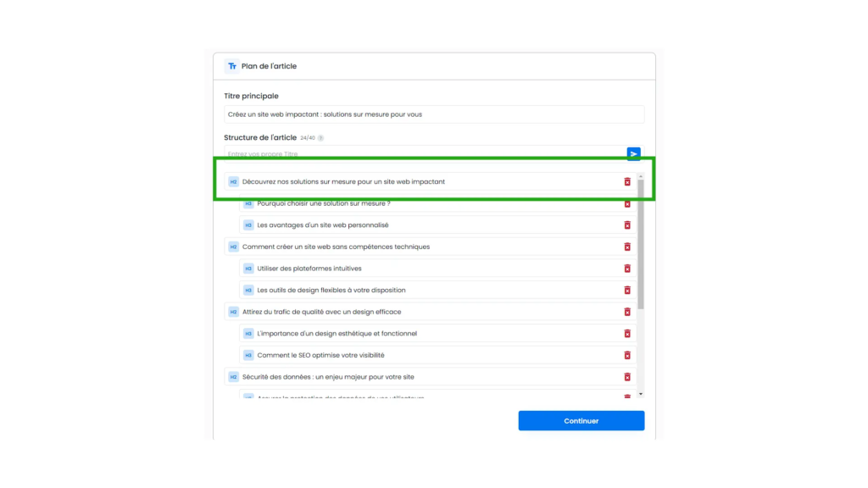Delete 'Pourquoi choisir une solution sur mesure ?' row
The height and width of the screenshot is (488, 868).
pos(627,203)
